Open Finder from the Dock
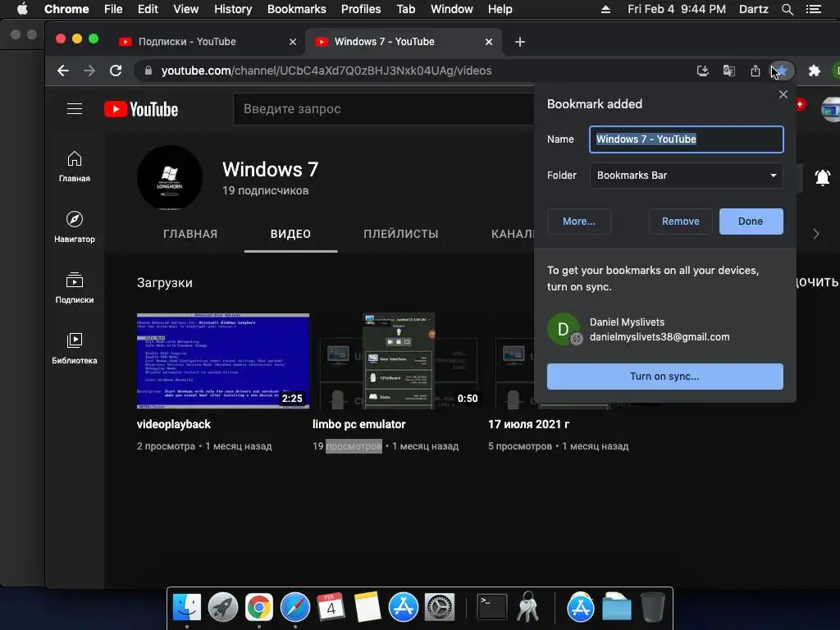840x630 pixels. tap(187, 608)
